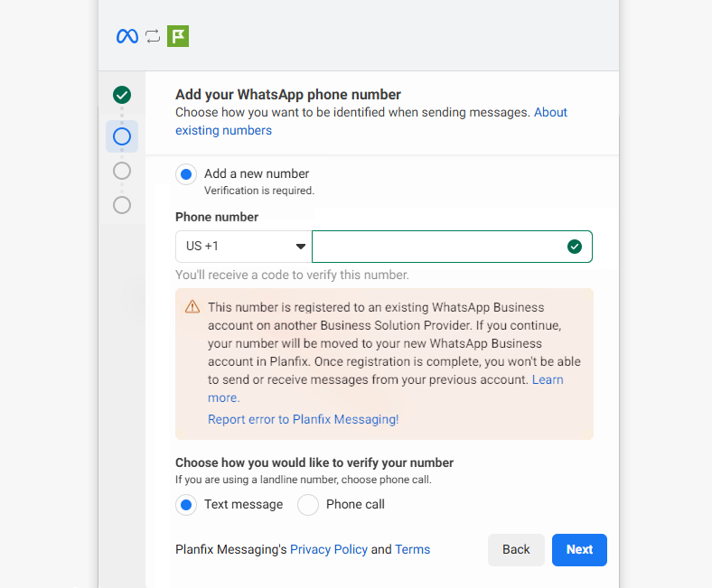The width and height of the screenshot is (712, 588).
Task: Click the sync arrows icon between logos
Action: (x=153, y=36)
